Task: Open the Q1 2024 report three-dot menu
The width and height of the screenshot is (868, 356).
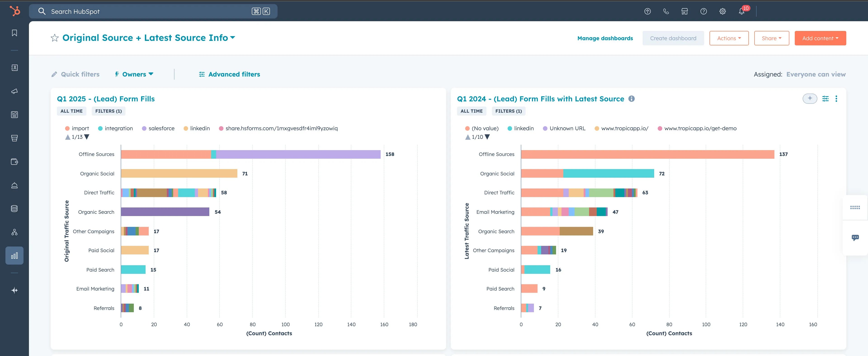Action: (x=836, y=99)
